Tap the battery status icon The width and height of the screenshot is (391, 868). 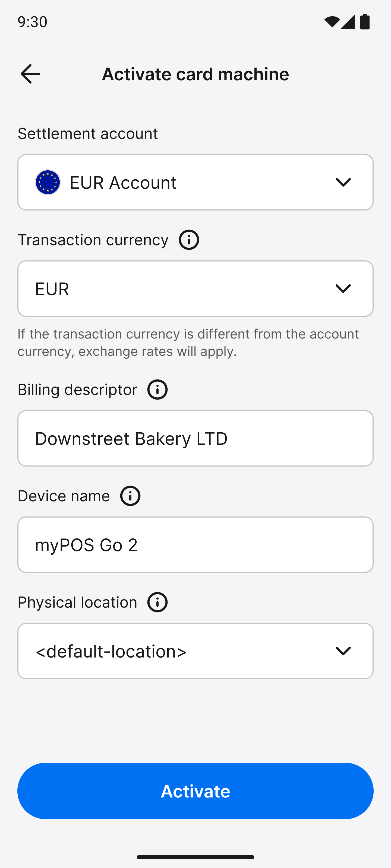click(x=365, y=22)
